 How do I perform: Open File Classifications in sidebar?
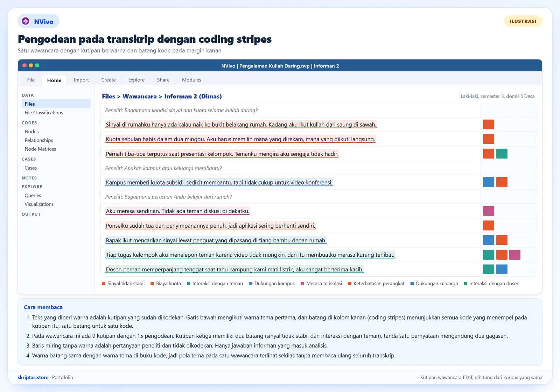coord(44,113)
